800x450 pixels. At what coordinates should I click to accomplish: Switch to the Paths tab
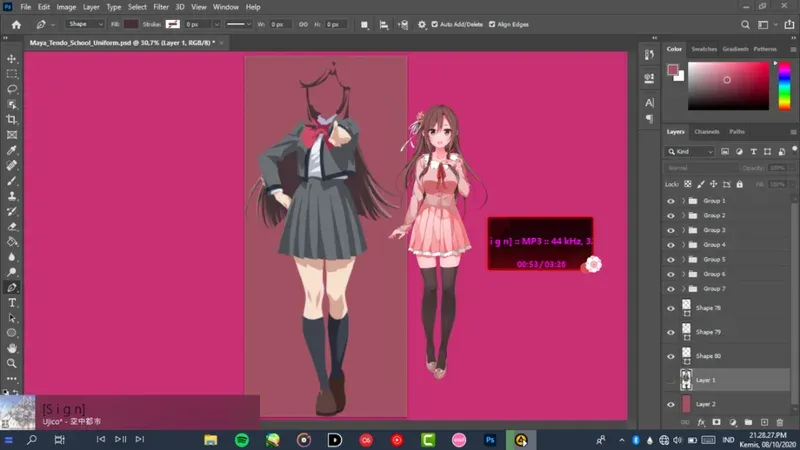click(x=737, y=132)
